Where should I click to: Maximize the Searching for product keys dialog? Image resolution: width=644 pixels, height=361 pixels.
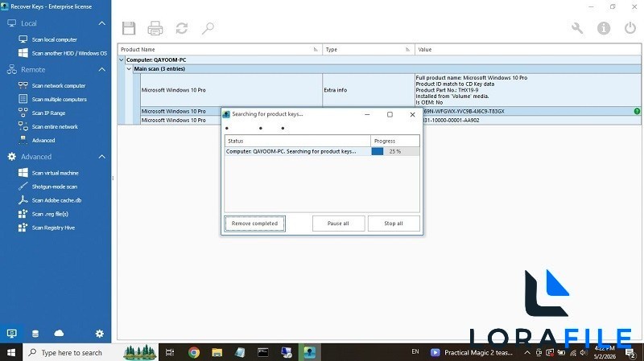click(x=390, y=114)
